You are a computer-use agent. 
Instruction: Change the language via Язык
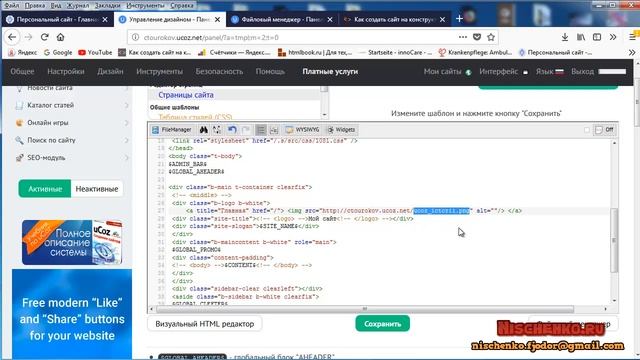click(x=549, y=71)
